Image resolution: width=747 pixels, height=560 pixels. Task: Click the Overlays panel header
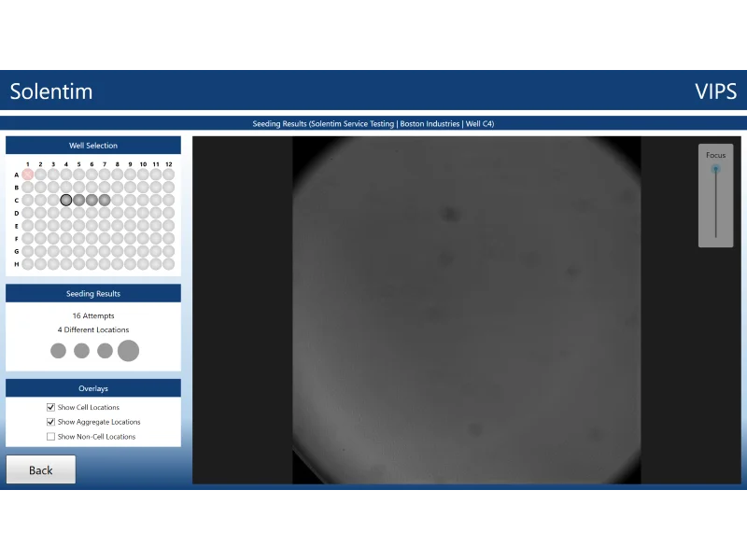[x=93, y=388]
